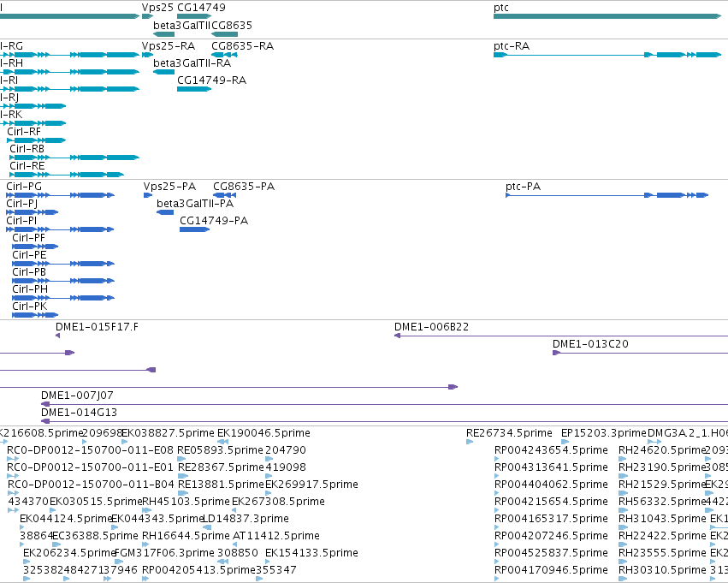Click the Cirl-PJ protein label

pos(22,204)
